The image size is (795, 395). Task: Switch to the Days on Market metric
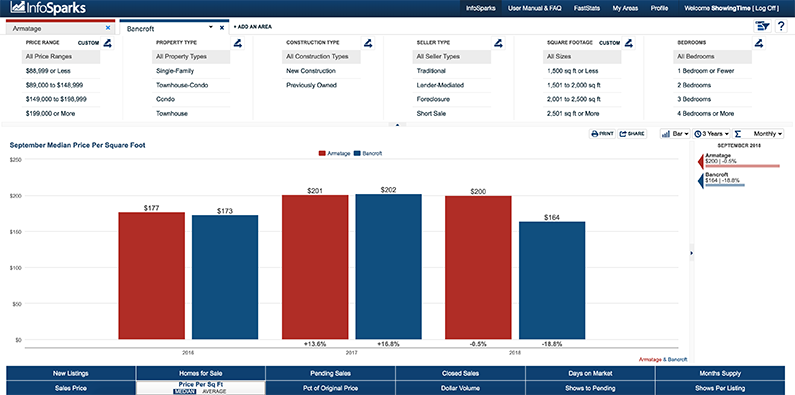click(590, 373)
